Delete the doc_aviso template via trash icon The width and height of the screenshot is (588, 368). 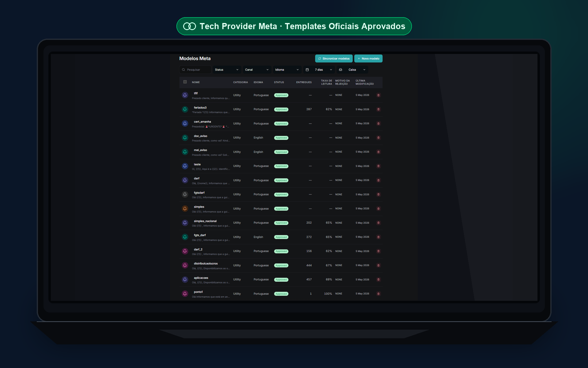pos(379,138)
